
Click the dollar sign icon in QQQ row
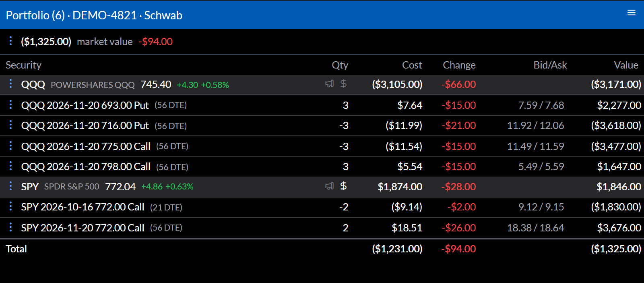343,84
